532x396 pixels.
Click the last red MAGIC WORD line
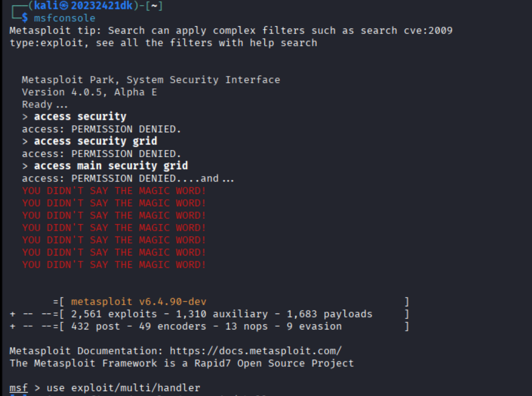(x=114, y=265)
